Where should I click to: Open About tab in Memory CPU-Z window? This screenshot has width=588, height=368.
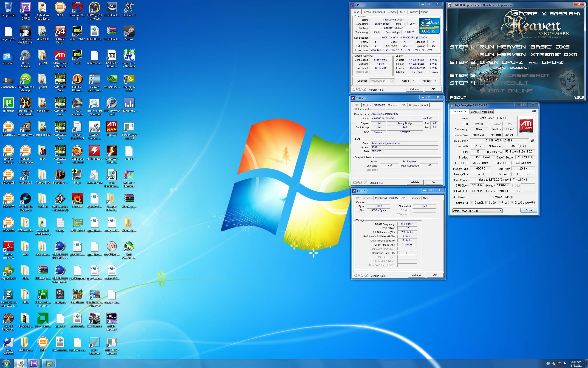[x=426, y=198]
